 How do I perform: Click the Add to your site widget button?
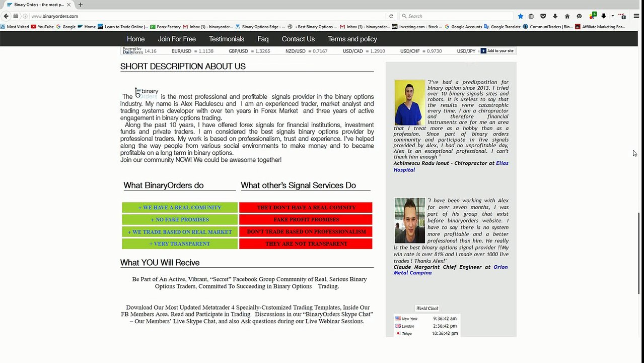pos(497,51)
